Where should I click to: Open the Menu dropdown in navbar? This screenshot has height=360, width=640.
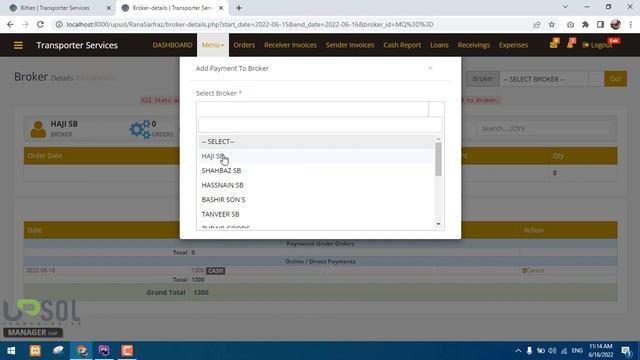pos(213,45)
